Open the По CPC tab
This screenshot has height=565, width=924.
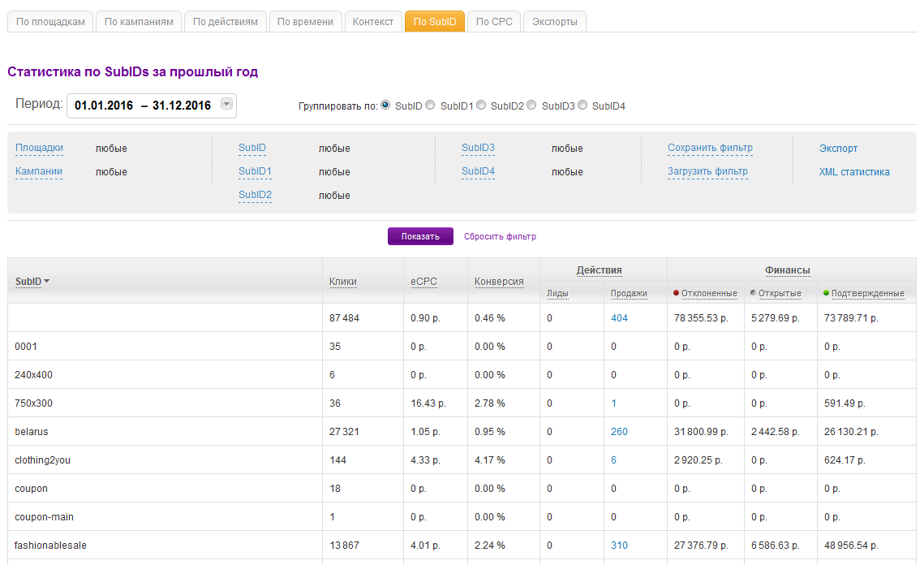click(494, 22)
